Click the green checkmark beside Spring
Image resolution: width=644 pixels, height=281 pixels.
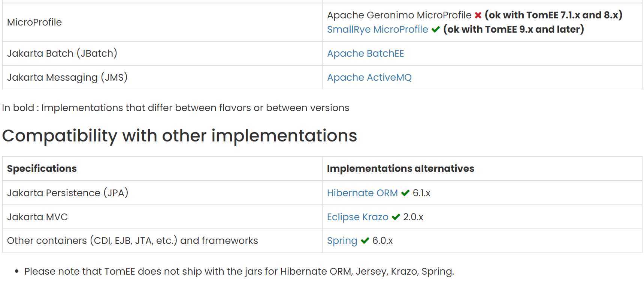click(x=365, y=241)
